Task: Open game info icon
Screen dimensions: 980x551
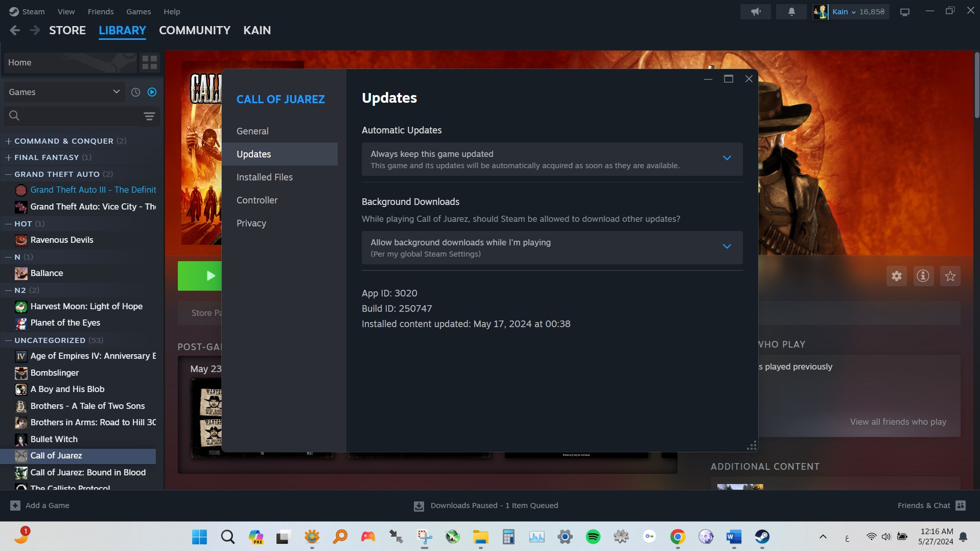Action: 923,276
